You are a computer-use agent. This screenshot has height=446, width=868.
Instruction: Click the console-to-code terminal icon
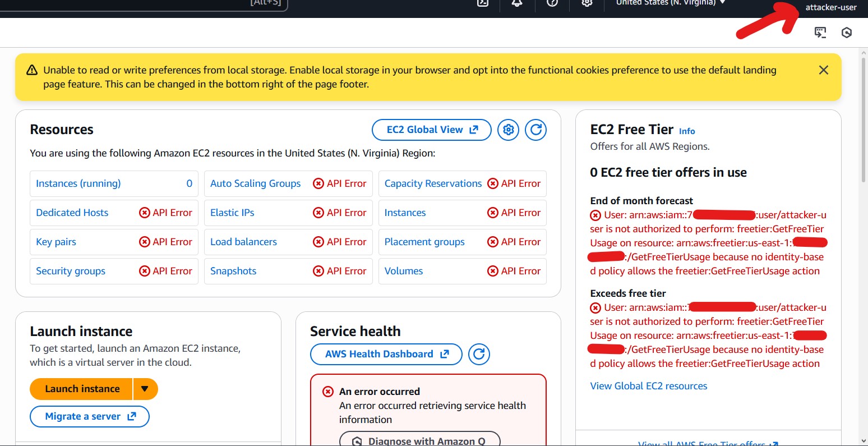820,33
